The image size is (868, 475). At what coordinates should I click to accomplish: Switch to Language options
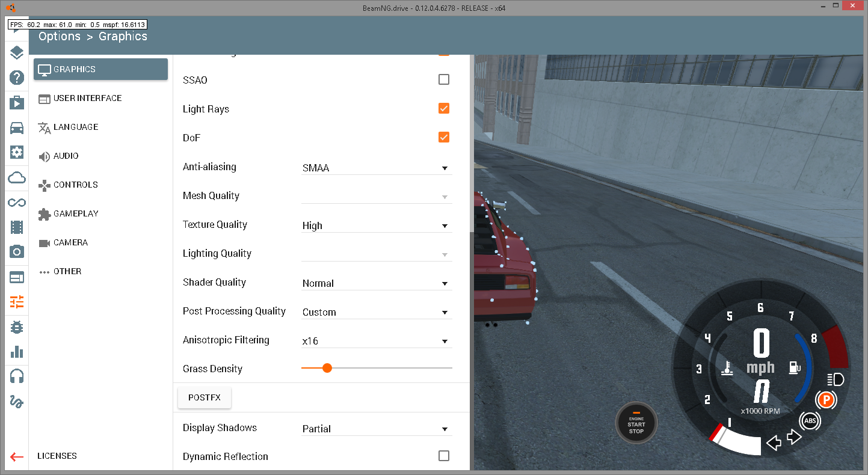(100, 127)
